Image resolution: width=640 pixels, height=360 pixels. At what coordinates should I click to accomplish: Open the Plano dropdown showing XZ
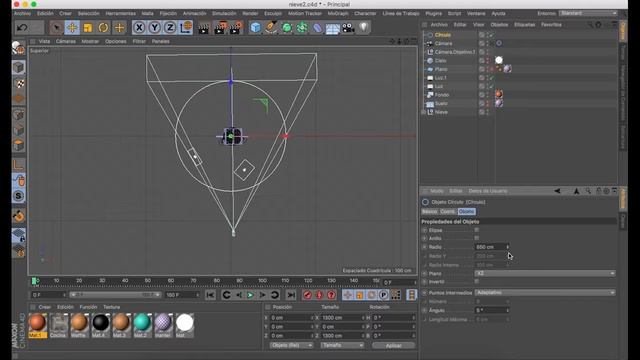tap(545, 273)
